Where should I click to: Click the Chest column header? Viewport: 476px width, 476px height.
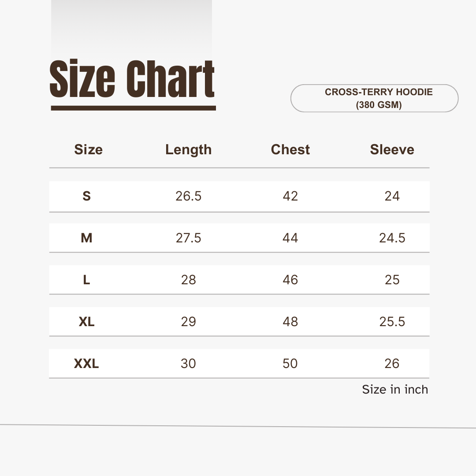pyautogui.click(x=290, y=150)
